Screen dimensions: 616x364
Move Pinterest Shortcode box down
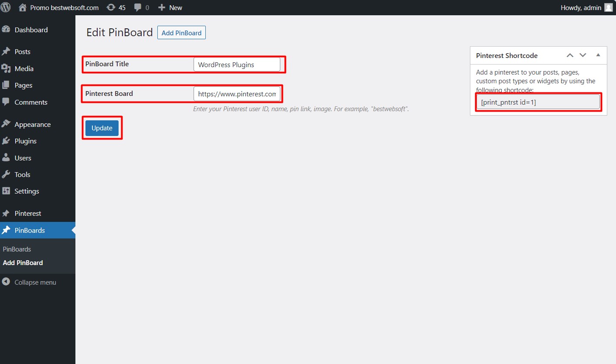583,55
